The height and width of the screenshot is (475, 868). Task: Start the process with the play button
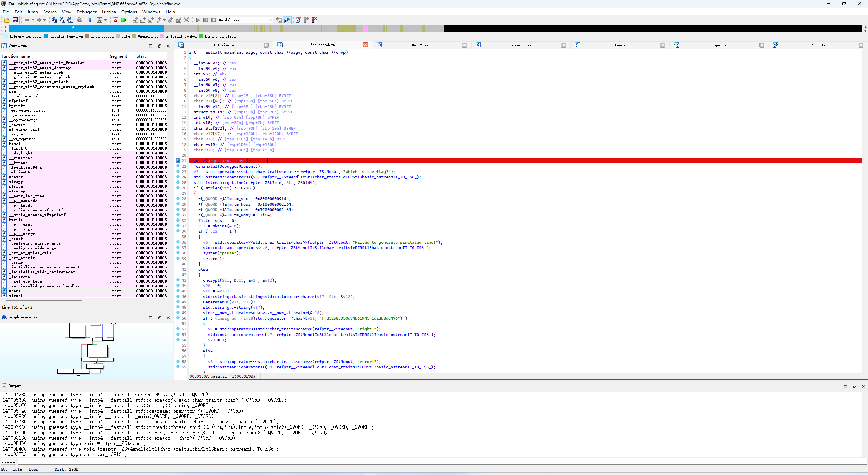pyautogui.click(x=198, y=20)
